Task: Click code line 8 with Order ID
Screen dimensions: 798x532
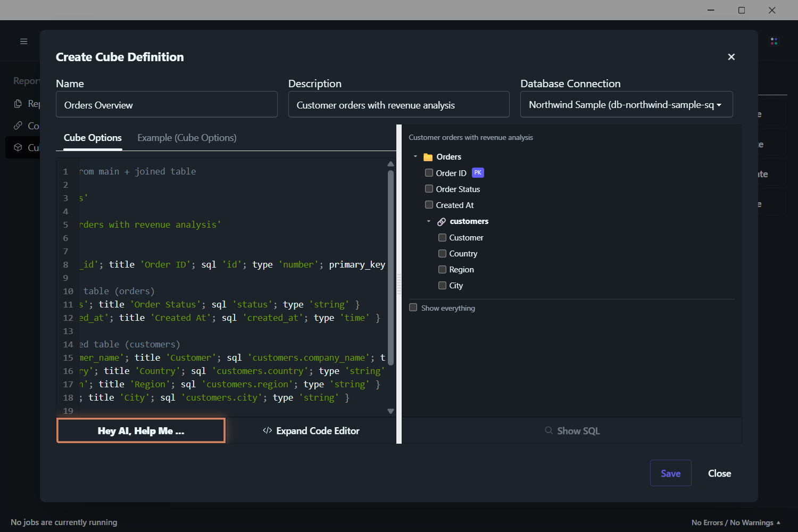Action: point(232,264)
